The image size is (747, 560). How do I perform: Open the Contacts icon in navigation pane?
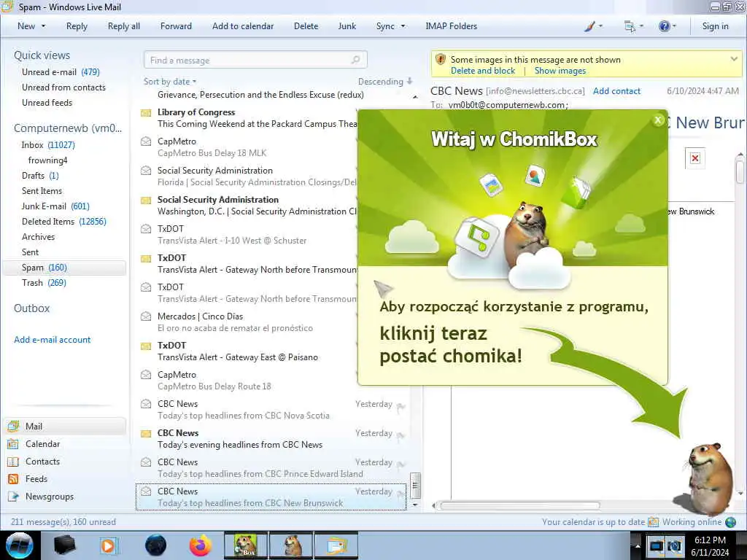13,462
